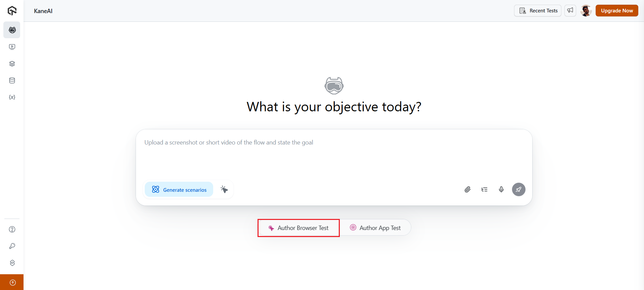Click the rocket submit button
The image size is (644, 290).
(x=518, y=189)
